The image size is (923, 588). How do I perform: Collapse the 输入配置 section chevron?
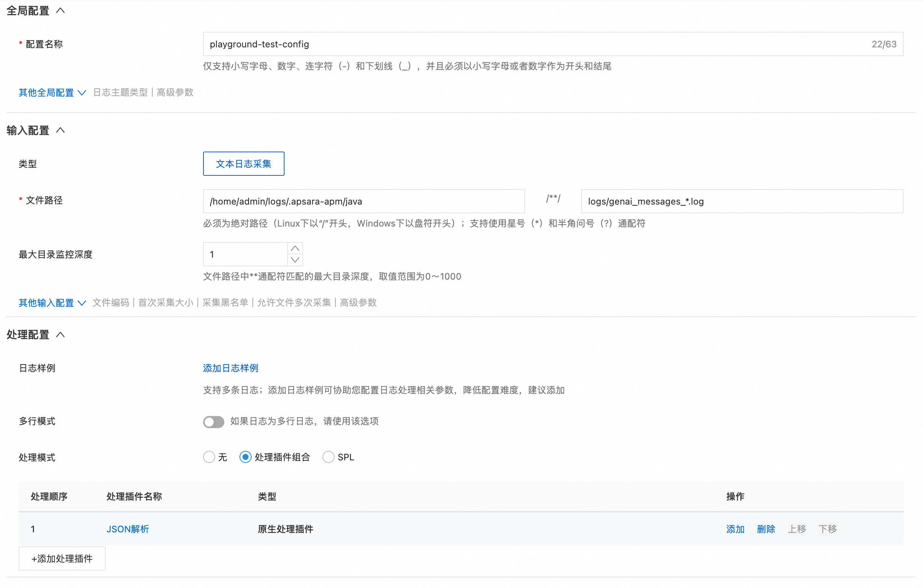(x=60, y=130)
